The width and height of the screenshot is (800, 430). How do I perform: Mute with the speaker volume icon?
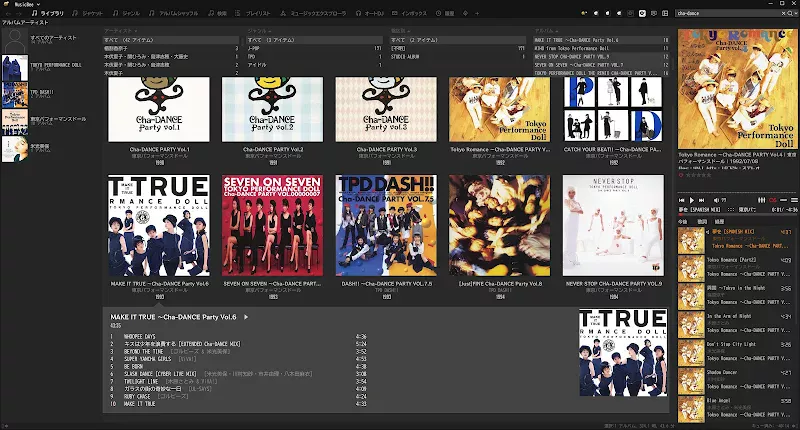(x=716, y=200)
